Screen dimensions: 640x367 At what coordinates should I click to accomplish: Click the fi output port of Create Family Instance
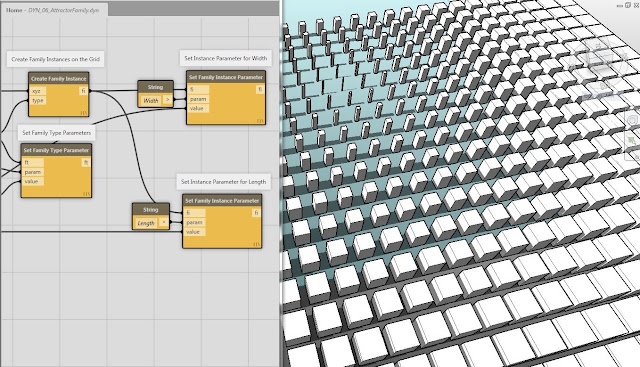[83, 91]
